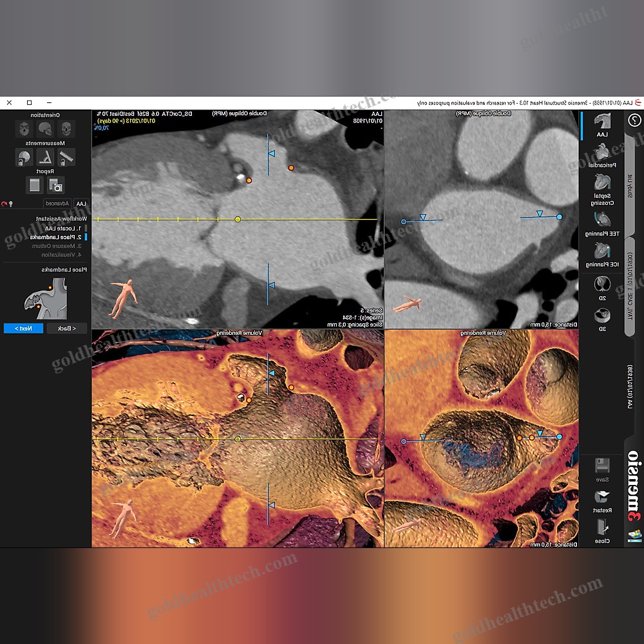Click the red landmark away from the calcification in the Series 5 MPR view
644x644 pixels.
291,167
